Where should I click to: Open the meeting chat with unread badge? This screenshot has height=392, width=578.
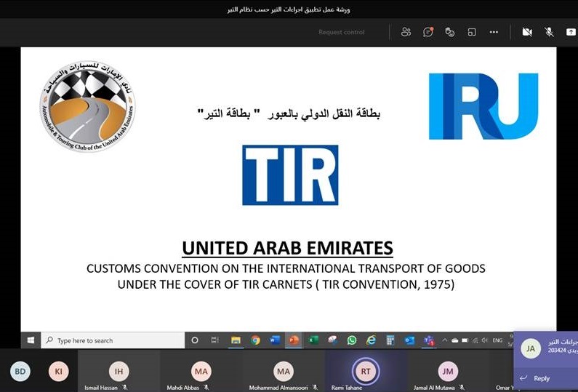[x=428, y=32]
